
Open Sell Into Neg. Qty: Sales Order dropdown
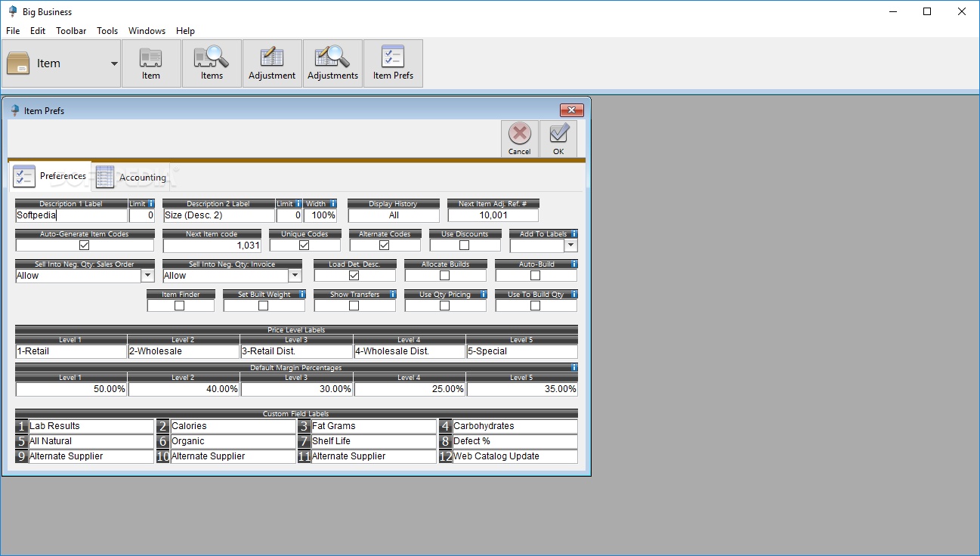pyautogui.click(x=147, y=276)
